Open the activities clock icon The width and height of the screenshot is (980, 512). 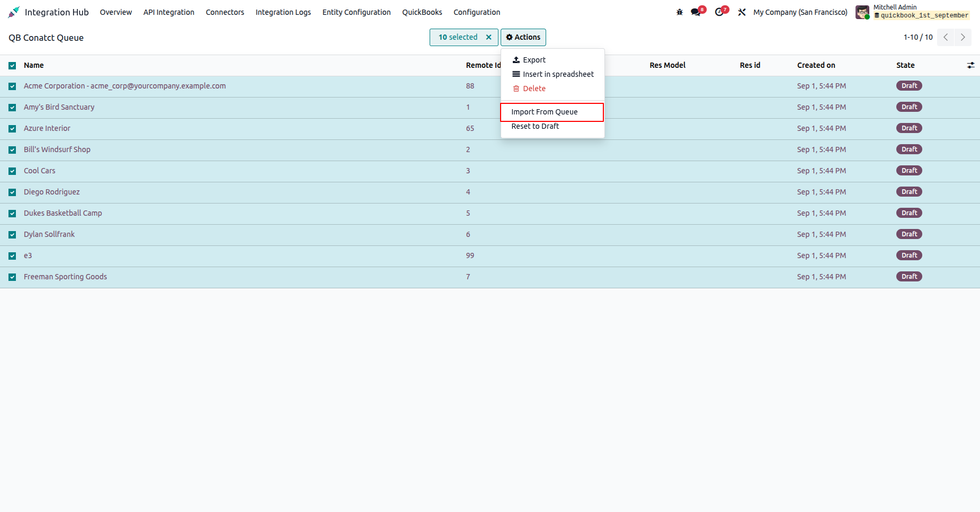[x=720, y=12]
